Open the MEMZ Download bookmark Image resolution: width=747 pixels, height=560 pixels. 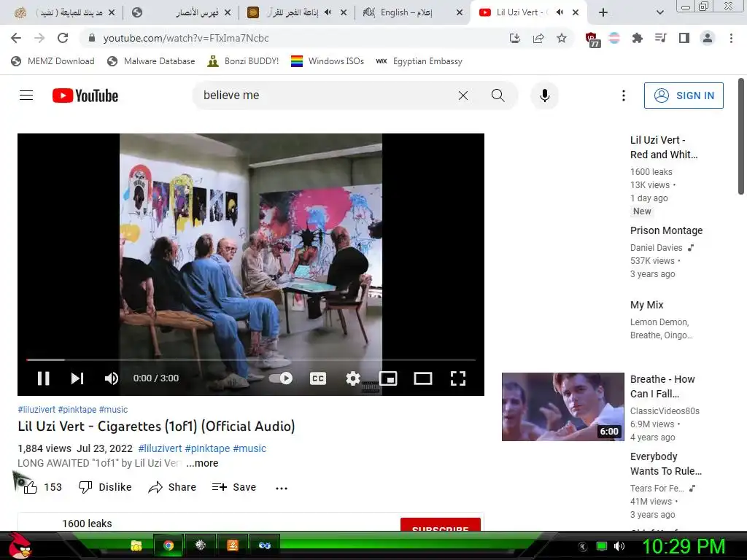[x=53, y=61]
